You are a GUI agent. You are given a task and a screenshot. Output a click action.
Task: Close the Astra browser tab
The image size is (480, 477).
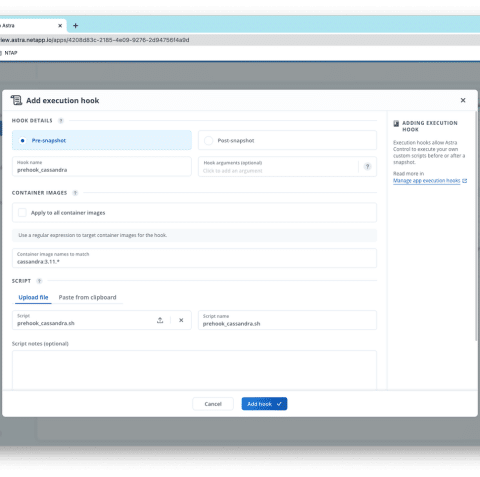pyautogui.click(x=60, y=26)
